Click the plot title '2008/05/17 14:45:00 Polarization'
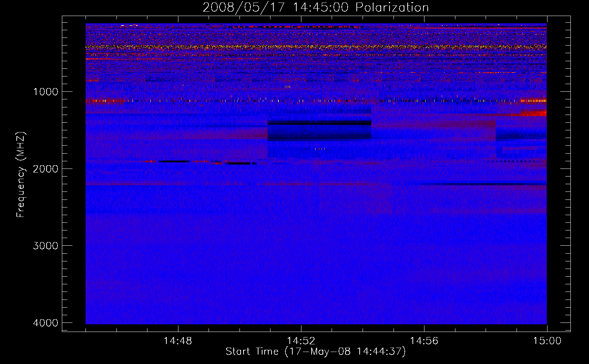Screen dimensions: 589x364 [x=316, y=8]
